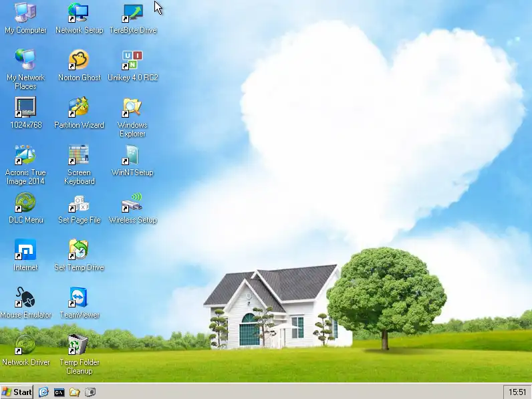
Task: Click the TeamViewer desktop icon
Action: coord(79,297)
